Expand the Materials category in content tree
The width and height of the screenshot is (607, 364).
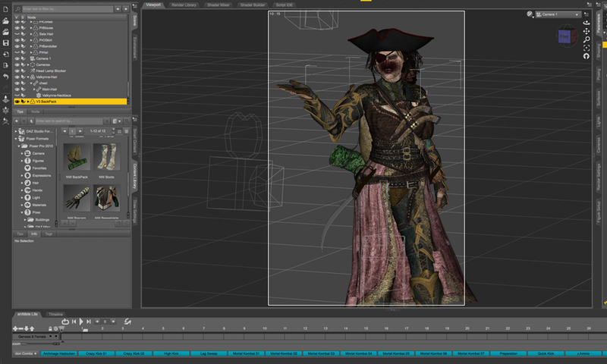pyautogui.click(x=22, y=206)
